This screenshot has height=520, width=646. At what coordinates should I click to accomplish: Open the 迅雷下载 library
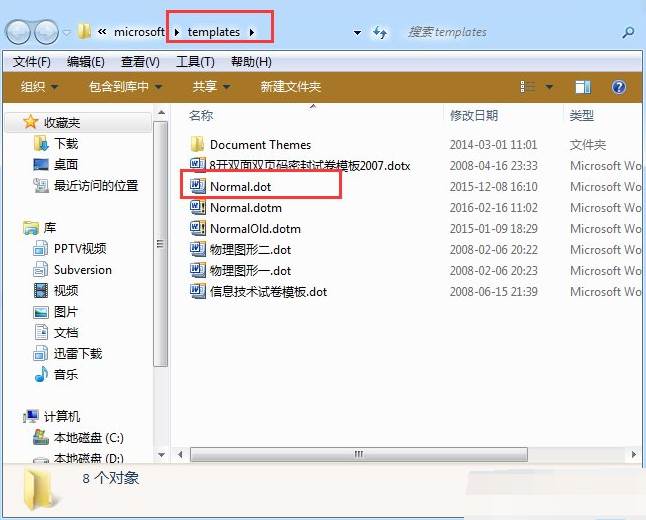coord(78,354)
